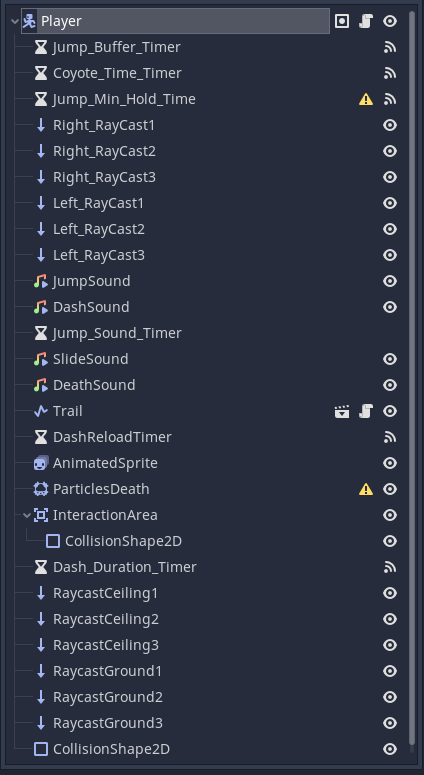Toggle visibility of Right_RayCast1
Image resolution: width=424 pixels, height=775 pixels.
point(390,125)
